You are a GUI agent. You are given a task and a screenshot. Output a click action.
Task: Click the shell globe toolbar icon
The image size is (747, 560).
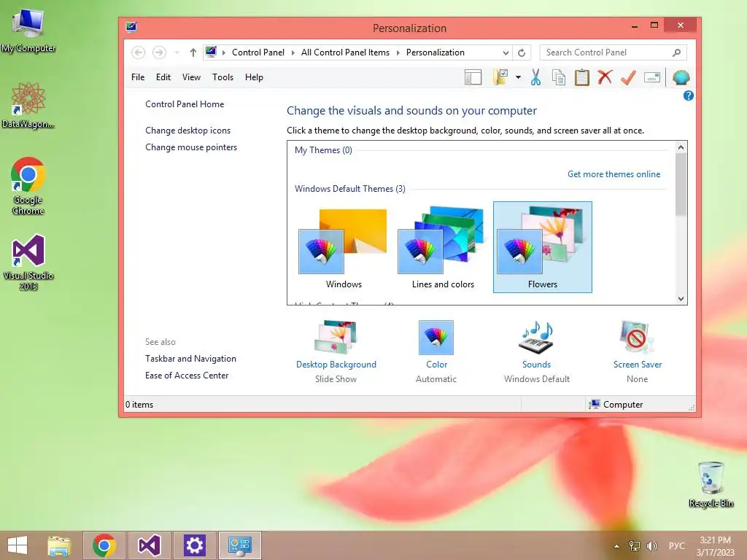(x=681, y=77)
